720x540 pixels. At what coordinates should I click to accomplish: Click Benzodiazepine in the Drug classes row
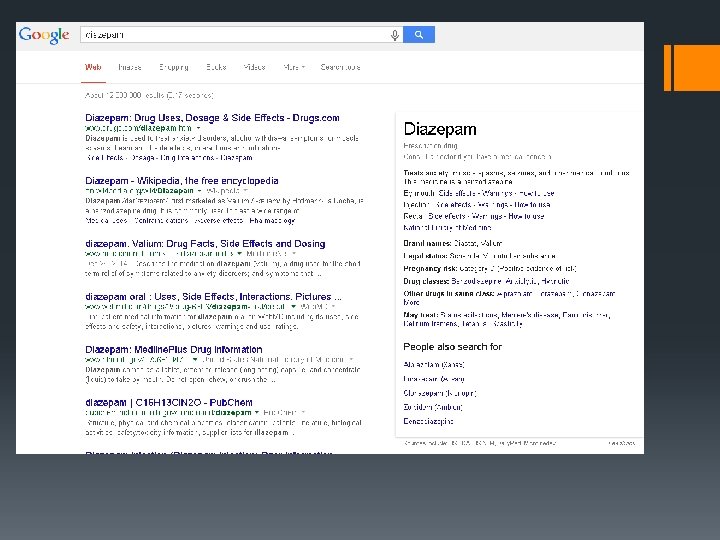click(x=476, y=281)
